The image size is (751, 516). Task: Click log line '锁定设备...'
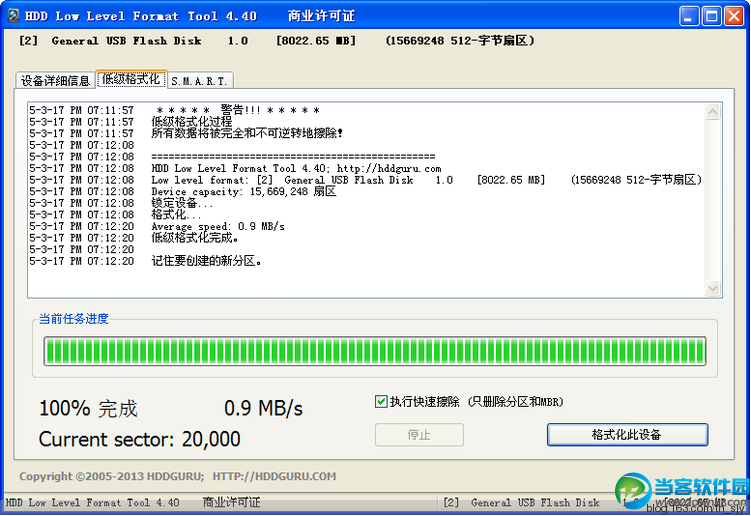[x=182, y=203]
